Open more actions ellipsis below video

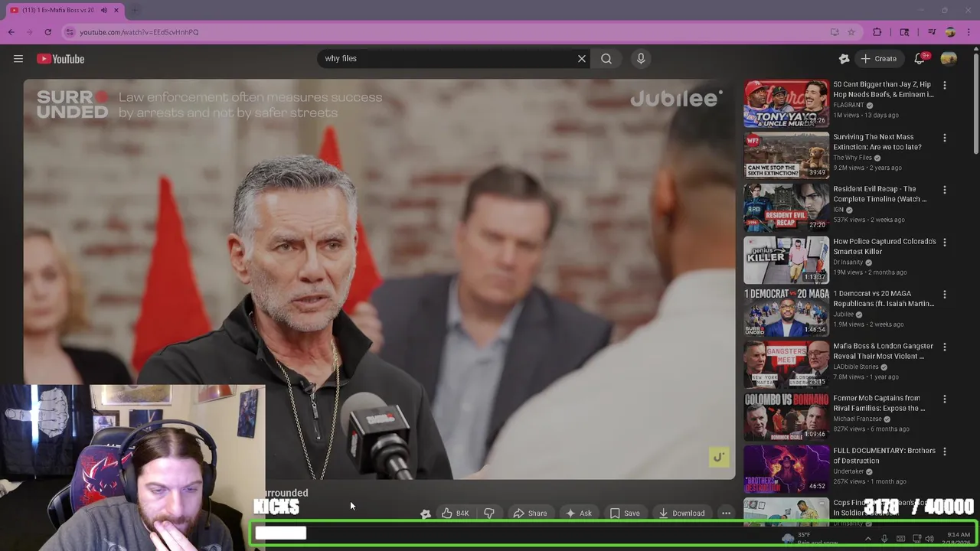726,514
